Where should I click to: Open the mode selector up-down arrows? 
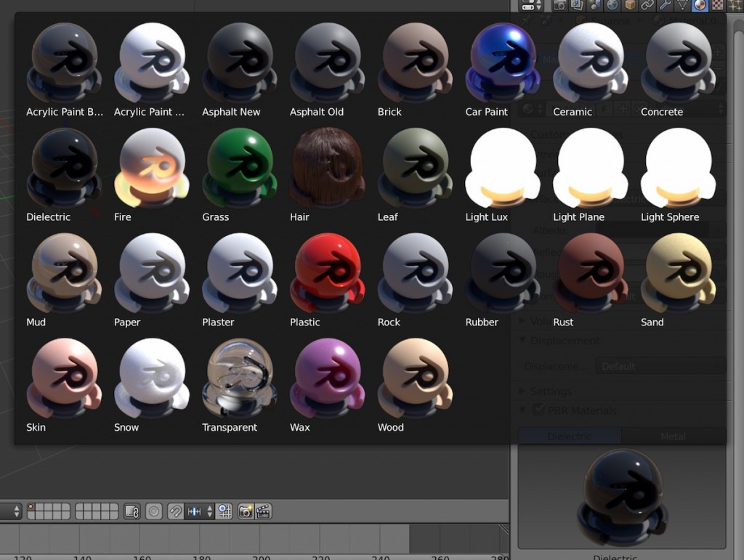(x=17, y=511)
